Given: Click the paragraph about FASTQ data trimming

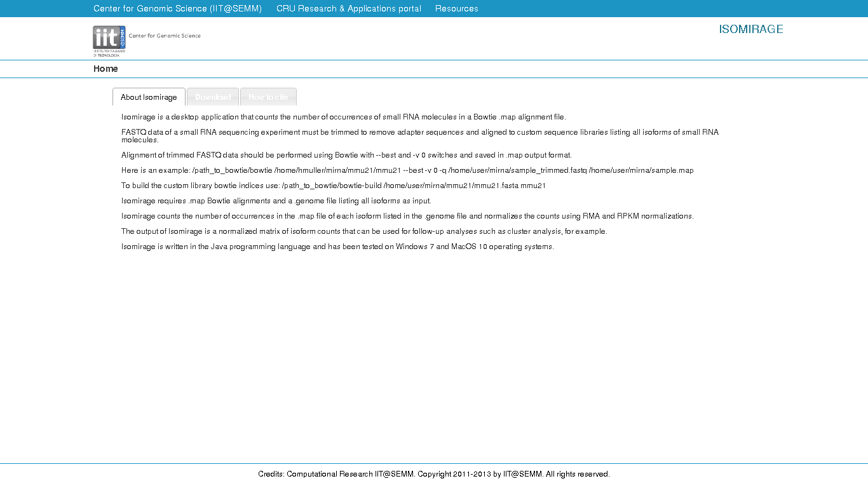Looking at the screenshot, I should coord(419,133).
